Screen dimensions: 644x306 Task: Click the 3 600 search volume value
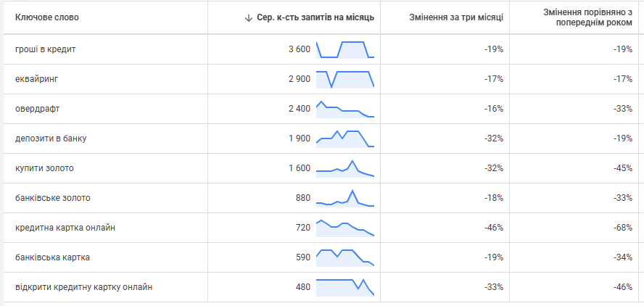tap(299, 49)
